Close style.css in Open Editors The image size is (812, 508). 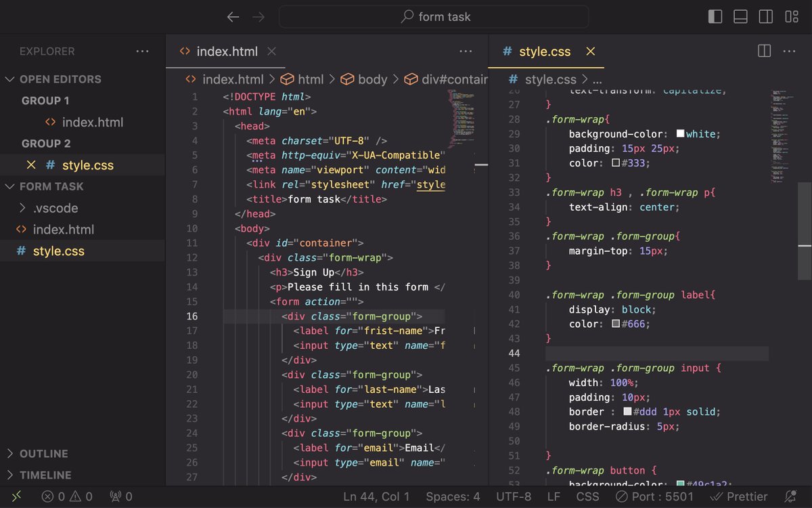coord(30,165)
